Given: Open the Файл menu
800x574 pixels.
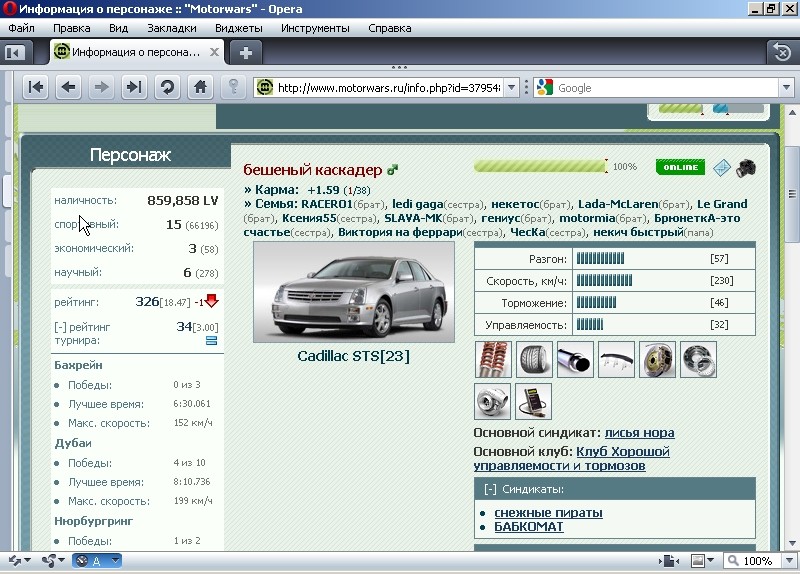Looking at the screenshot, I should [x=21, y=28].
